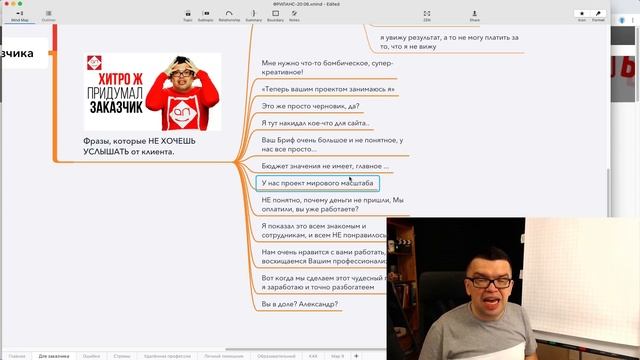The width and height of the screenshot is (640, 360).
Task: Select topic 'Вот когда мы сделаем этот чудесный'
Action: (323, 282)
